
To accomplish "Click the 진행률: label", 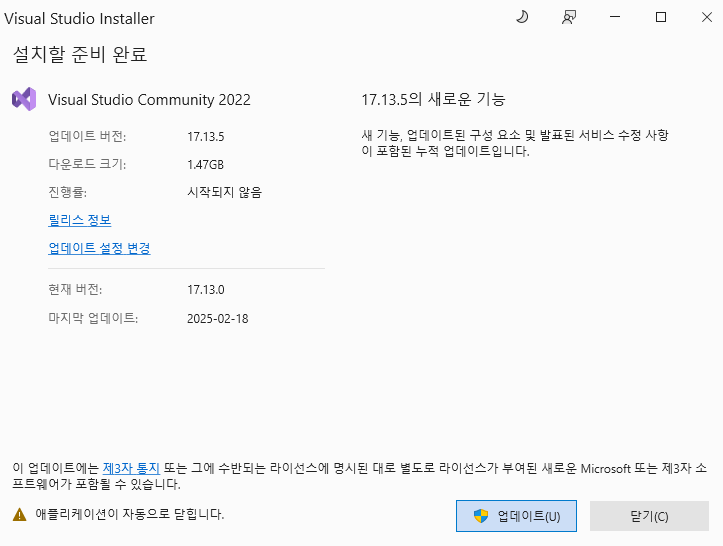I will tap(67, 192).
